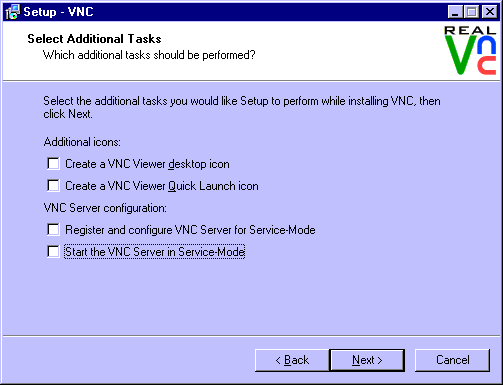This screenshot has width=503, height=385.
Task: Click the 'Create a VNC Viewer Quick Launch icon' label text
Action: (162, 186)
